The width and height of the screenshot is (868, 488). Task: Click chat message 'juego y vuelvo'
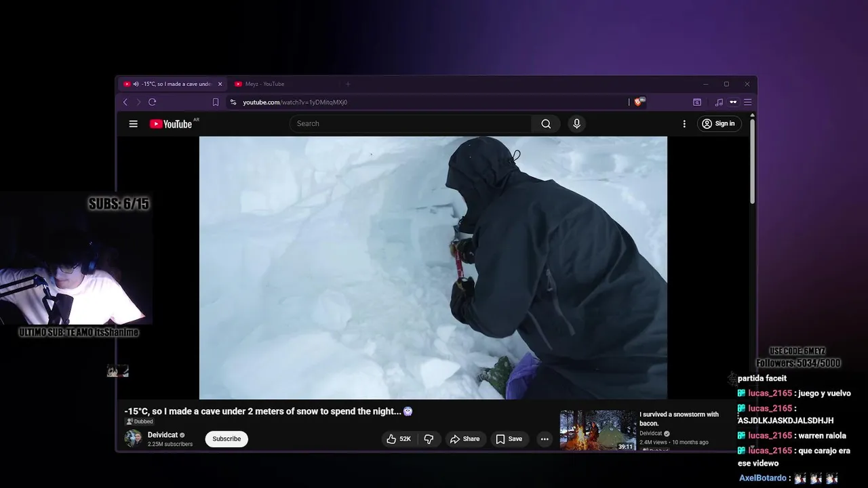824,393
